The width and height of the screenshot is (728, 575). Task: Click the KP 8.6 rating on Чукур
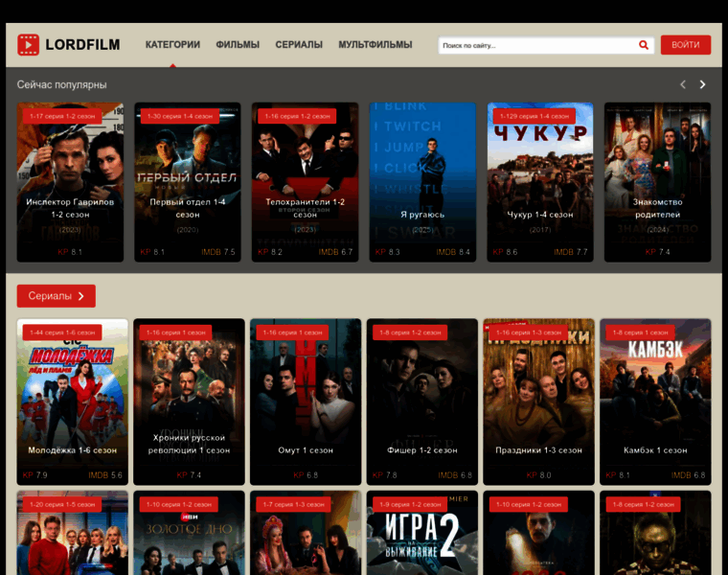pos(505,252)
